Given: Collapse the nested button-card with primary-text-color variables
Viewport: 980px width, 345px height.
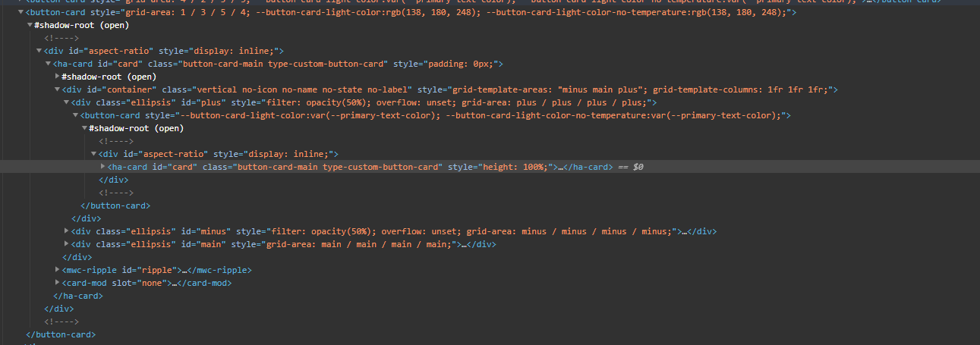Looking at the screenshot, I should [x=76, y=115].
